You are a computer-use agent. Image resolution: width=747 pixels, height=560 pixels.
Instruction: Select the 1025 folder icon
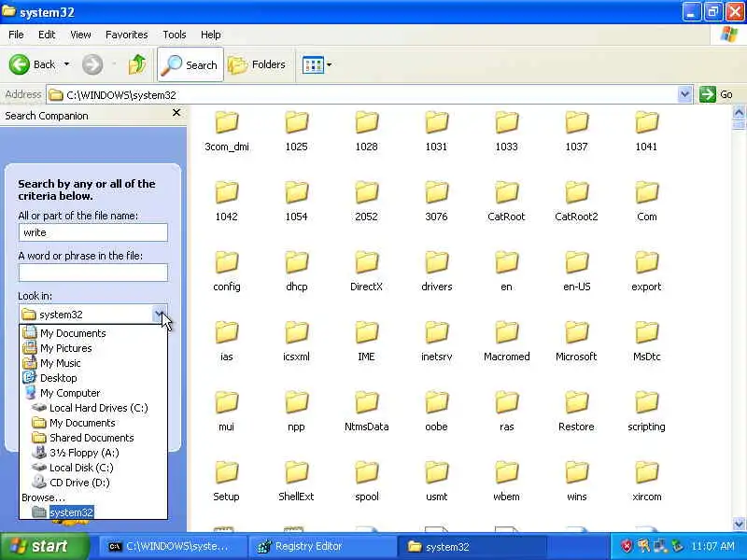(x=296, y=122)
